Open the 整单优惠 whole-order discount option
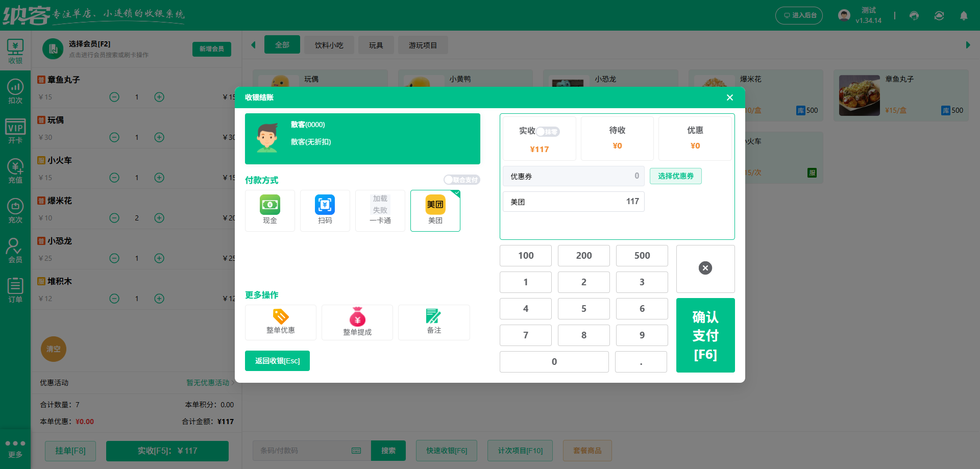 (x=280, y=322)
